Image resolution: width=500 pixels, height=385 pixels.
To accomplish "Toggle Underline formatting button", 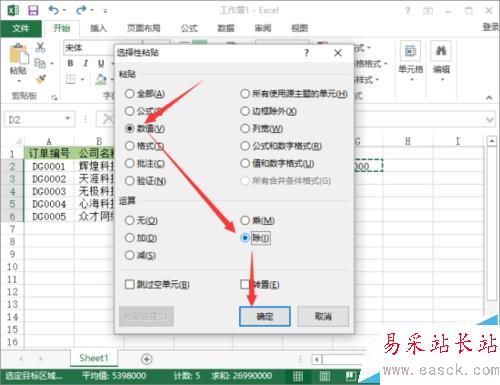I will [101, 63].
